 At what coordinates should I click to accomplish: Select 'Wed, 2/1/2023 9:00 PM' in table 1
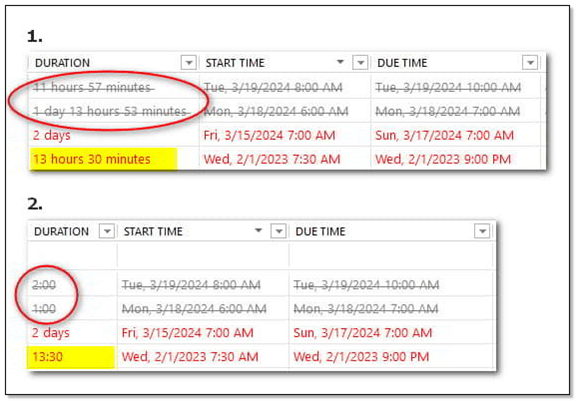point(443,159)
